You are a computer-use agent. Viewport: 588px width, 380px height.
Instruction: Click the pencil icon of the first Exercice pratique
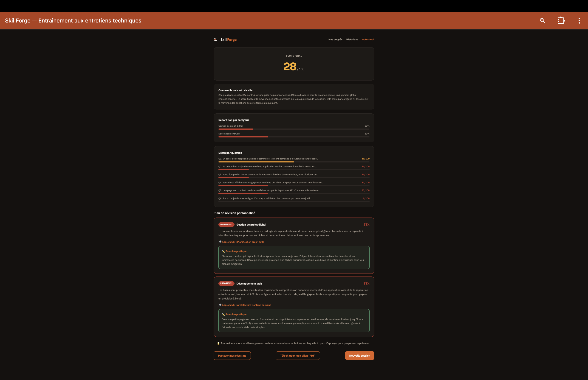223,251
